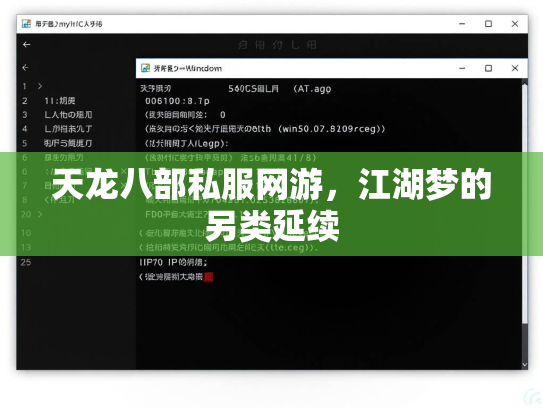Click the icon in the inner Wincdom window title bar
Viewport: 543px width, 408px height.
(x=145, y=68)
